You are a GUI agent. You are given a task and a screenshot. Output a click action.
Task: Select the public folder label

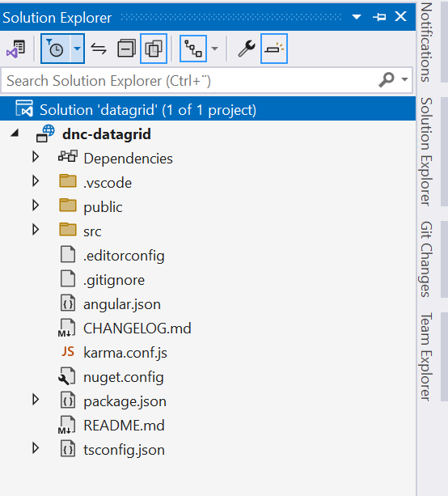pos(103,207)
